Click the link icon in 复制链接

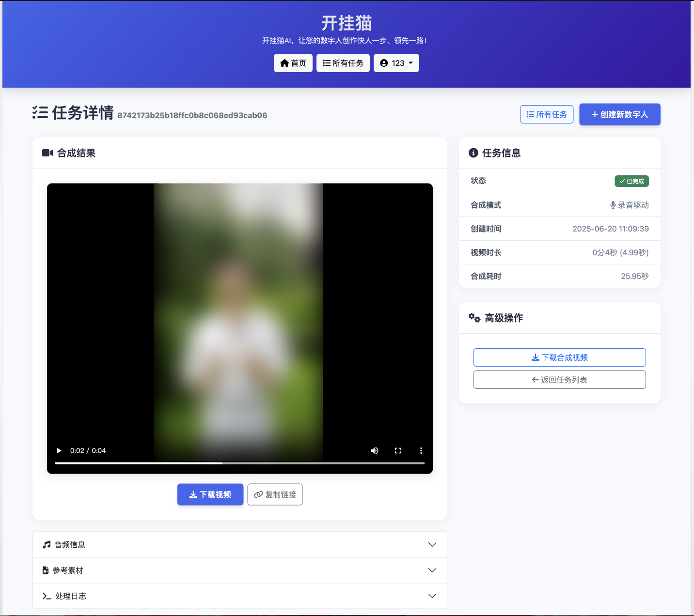258,494
